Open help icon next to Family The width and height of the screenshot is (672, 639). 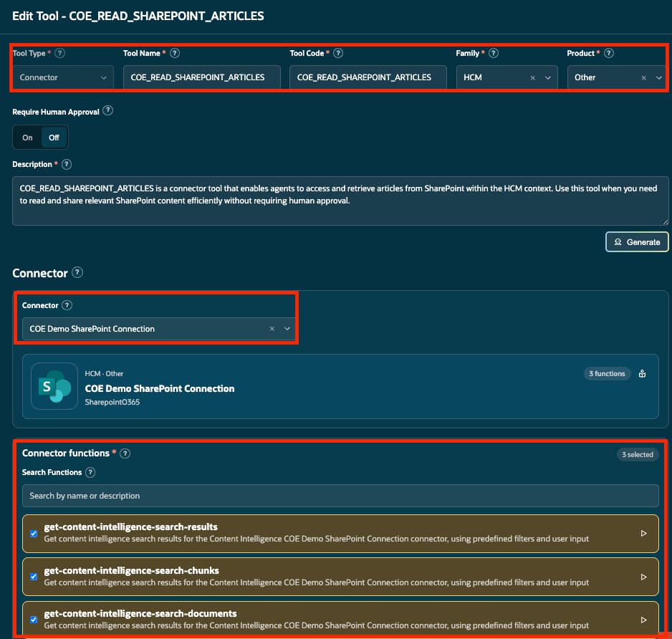click(x=494, y=53)
